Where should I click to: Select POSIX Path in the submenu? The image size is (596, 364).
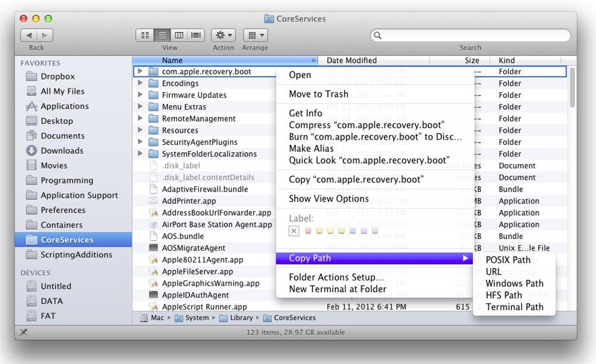click(514, 260)
